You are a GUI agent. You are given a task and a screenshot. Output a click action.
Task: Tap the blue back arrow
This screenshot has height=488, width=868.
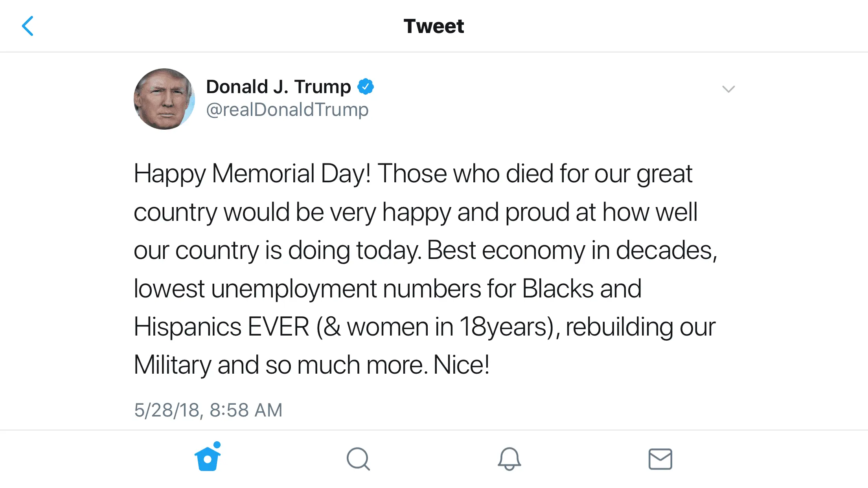click(x=28, y=26)
